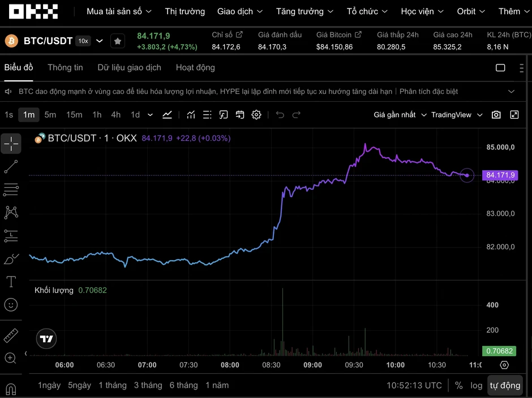The width and height of the screenshot is (532, 398).
Task: Open the indicators menu
Action: click(191, 115)
